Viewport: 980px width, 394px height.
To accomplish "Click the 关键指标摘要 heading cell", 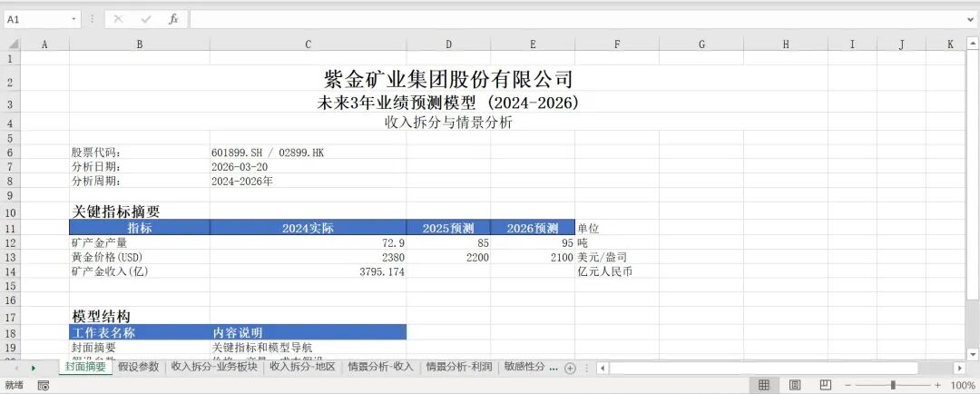I will click(x=140, y=212).
